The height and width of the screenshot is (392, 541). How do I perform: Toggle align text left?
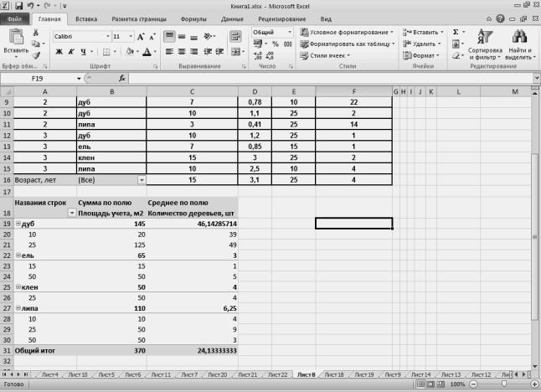(169, 52)
